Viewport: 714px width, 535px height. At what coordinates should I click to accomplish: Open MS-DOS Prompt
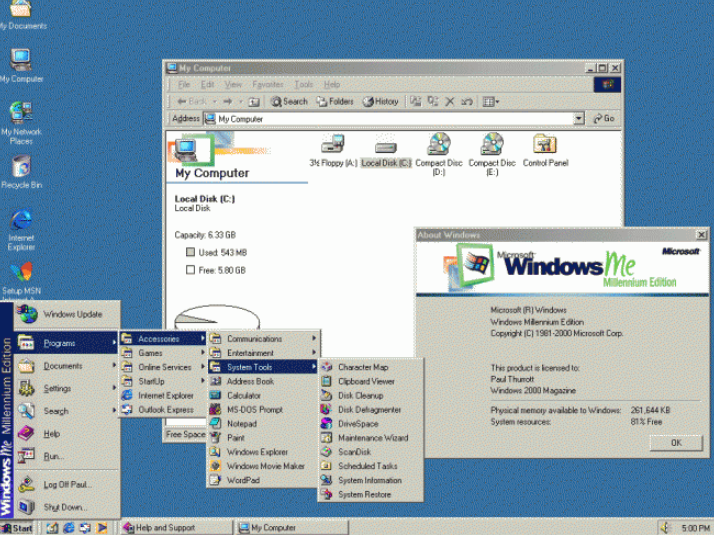(x=263, y=409)
